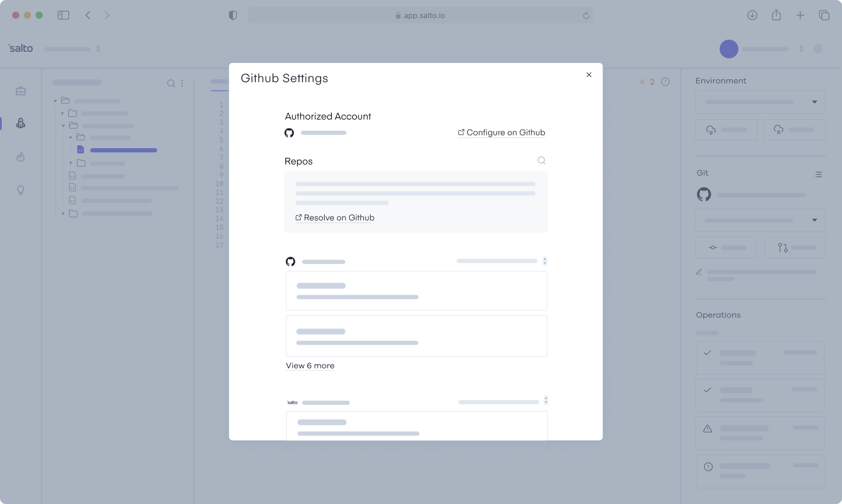Click the pull request button
This screenshot has width=842, height=504.
[795, 247]
